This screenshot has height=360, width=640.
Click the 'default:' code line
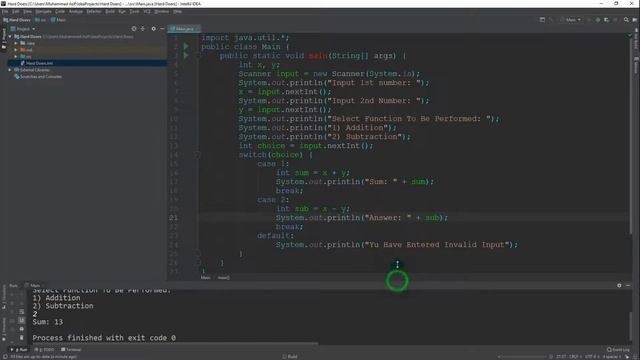click(x=276, y=236)
